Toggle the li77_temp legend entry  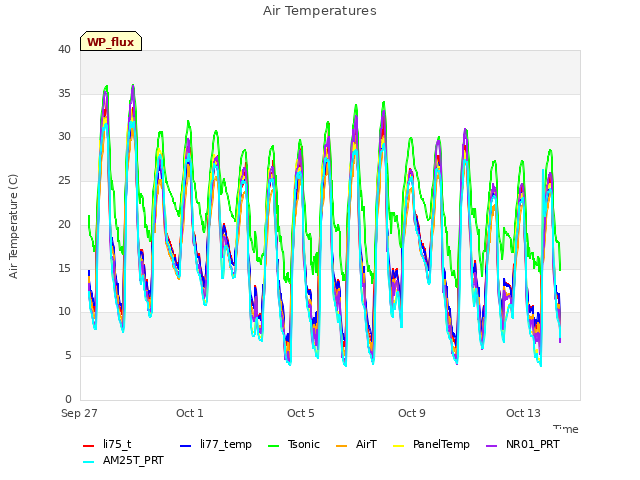click(216, 444)
